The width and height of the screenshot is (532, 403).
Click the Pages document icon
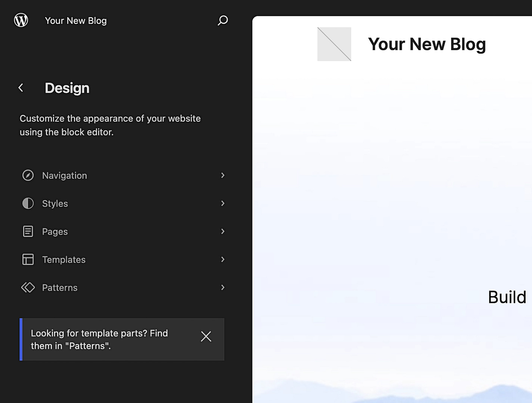[28, 231]
